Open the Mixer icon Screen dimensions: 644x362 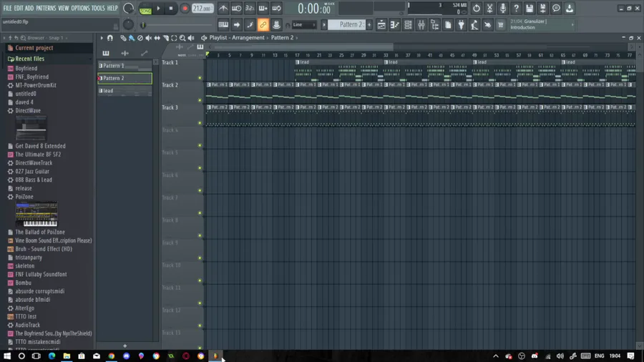click(x=421, y=24)
